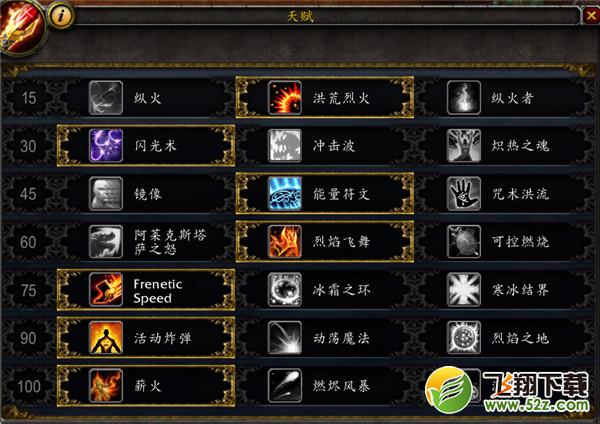Image resolution: width=600 pixels, height=424 pixels.
Task: Select the 活动炸弹 talent icon
Action: 106,338
